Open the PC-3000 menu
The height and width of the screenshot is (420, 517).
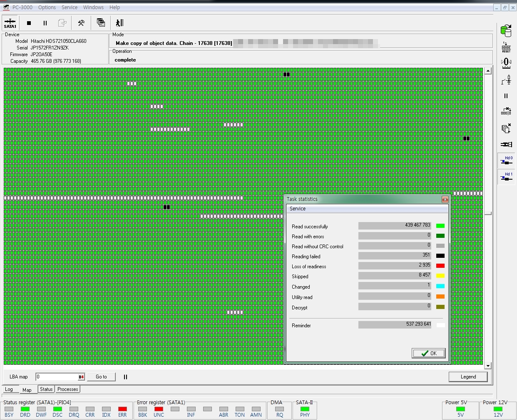click(22, 7)
